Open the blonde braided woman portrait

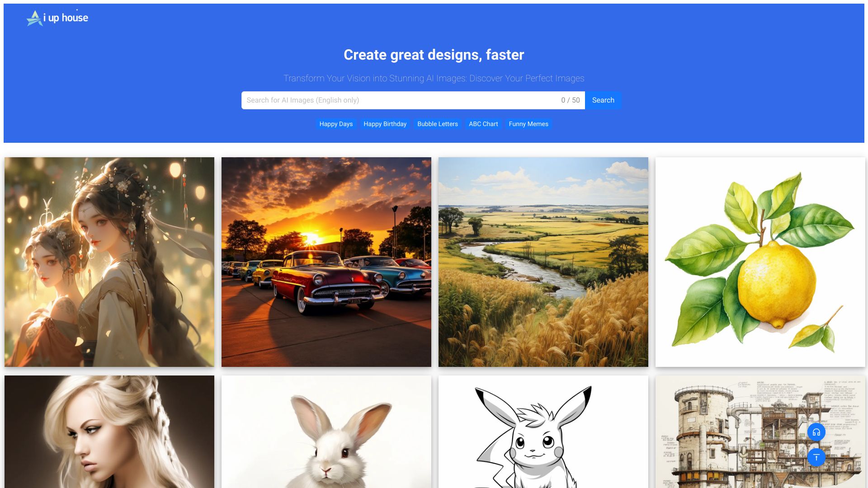coord(109,432)
